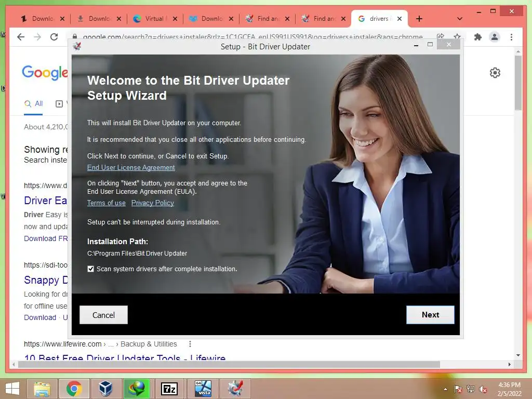Open the taskbar clock and date
The image size is (532, 399).
coord(509,389)
